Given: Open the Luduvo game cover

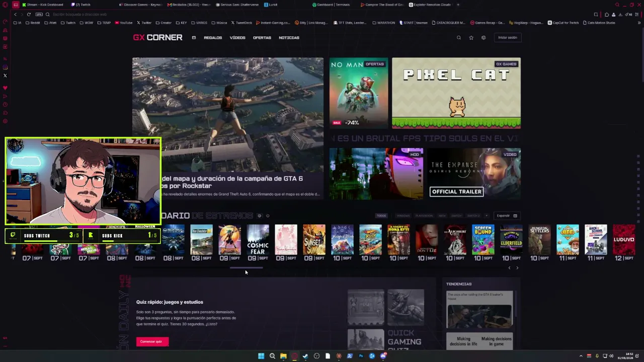Looking at the screenshot, I should click(624, 240).
